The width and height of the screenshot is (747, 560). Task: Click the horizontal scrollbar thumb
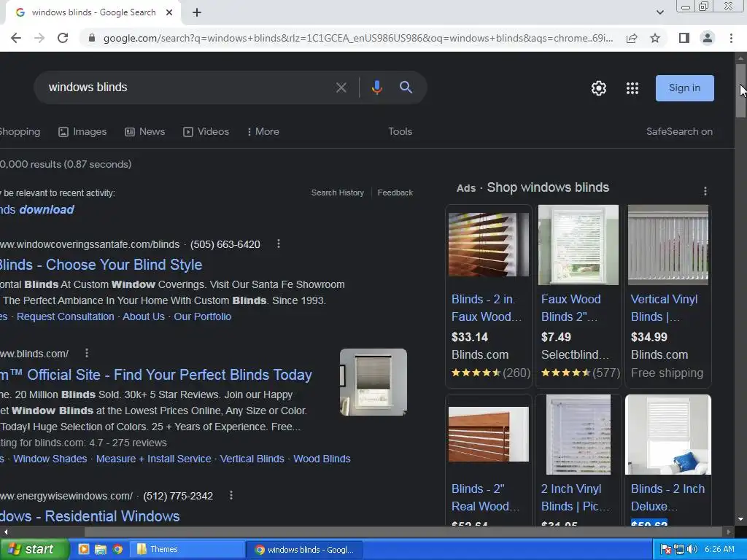[404, 532]
